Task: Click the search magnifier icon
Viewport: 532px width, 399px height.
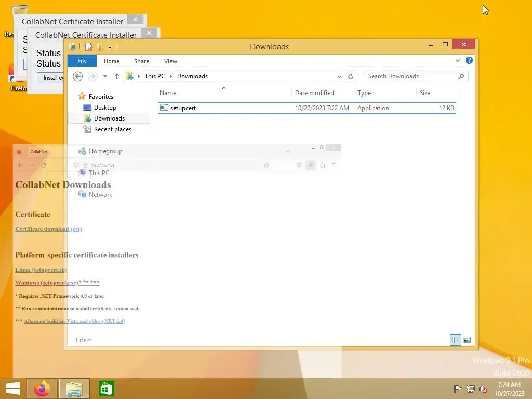Action: (461, 76)
